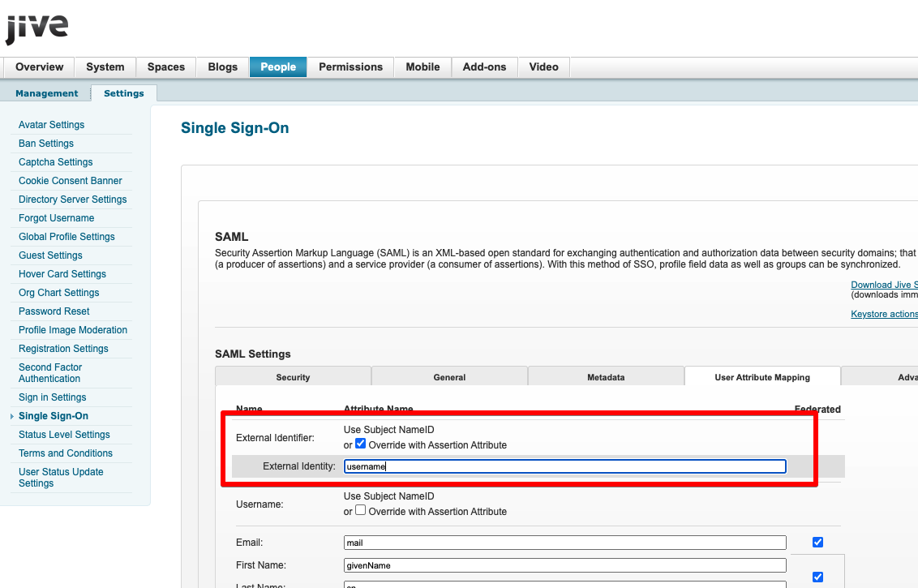Toggle the Email federated checkbox
This screenshot has width=918, height=588.
[x=818, y=543]
